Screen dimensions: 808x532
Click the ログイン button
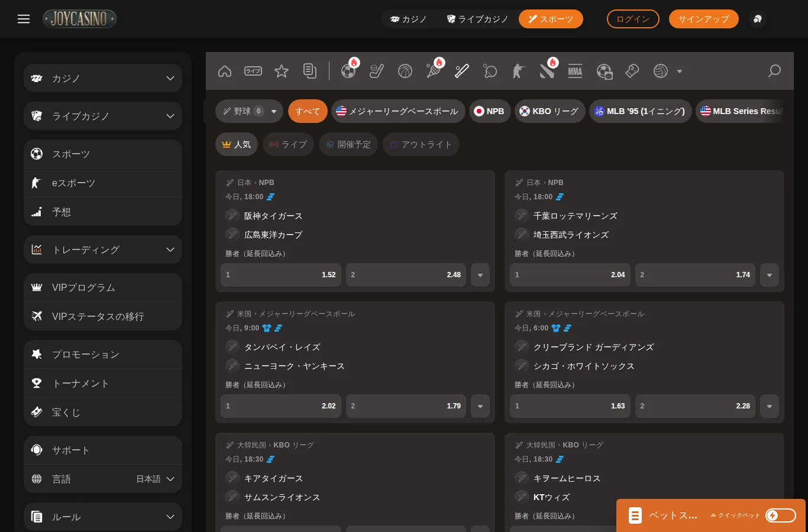pyautogui.click(x=633, y=19)
